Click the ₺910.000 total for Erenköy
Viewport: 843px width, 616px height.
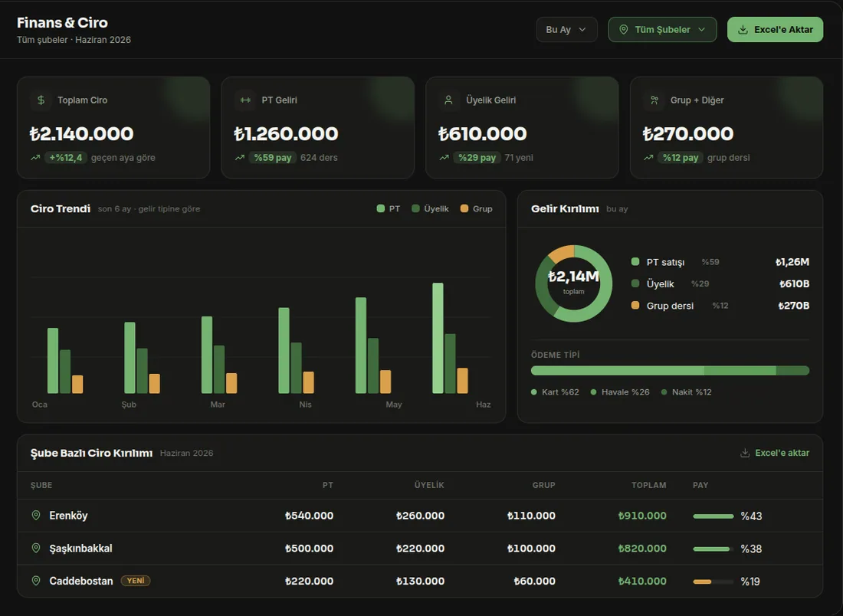coord(642,516)
